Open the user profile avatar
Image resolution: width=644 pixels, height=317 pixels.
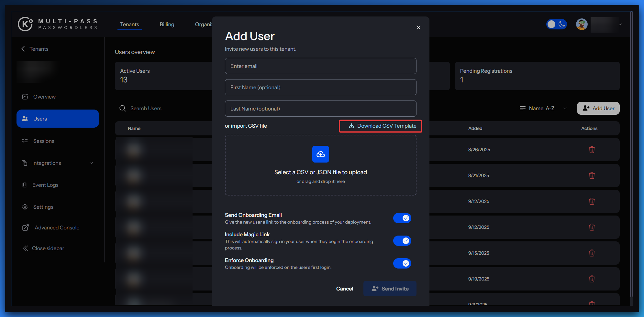[582, 24]
